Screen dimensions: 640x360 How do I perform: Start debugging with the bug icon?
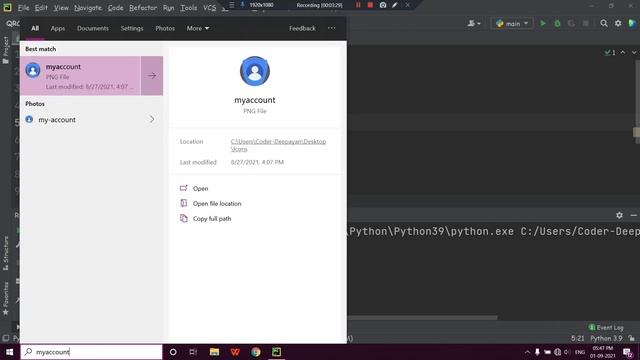[557, 24]
